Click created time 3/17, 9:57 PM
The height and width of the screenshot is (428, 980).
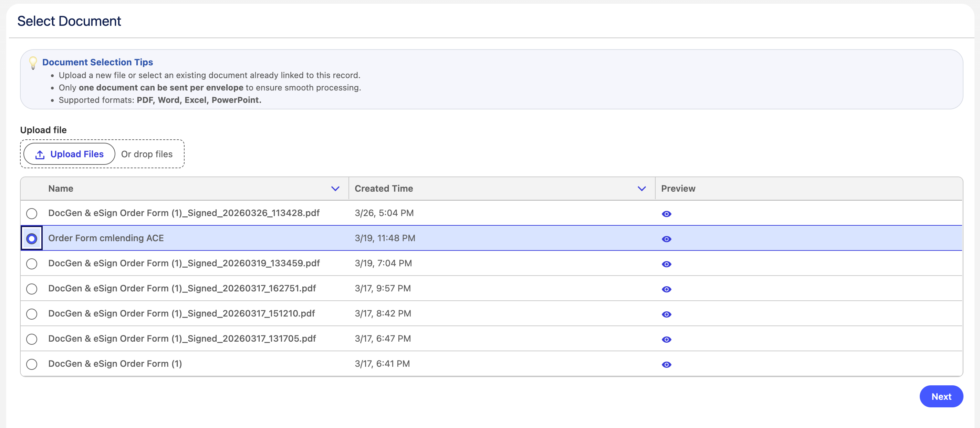tap(382, 288)
